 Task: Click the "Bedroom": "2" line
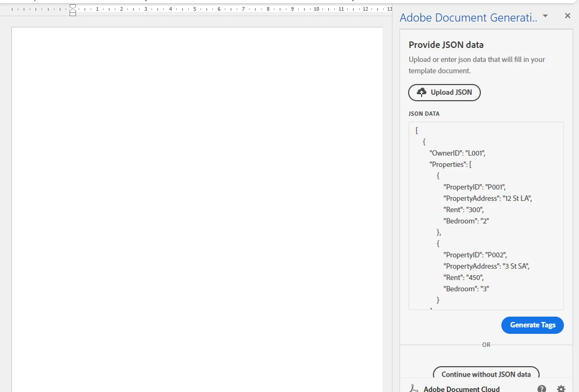click(466, 221)
